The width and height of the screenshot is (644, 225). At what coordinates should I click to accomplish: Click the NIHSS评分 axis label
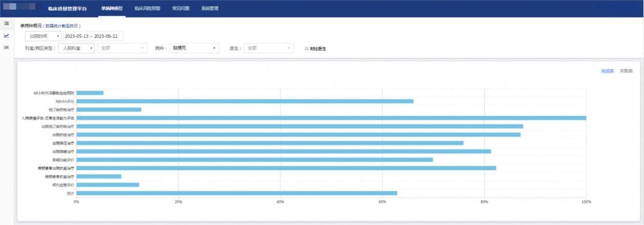point(65,101)
